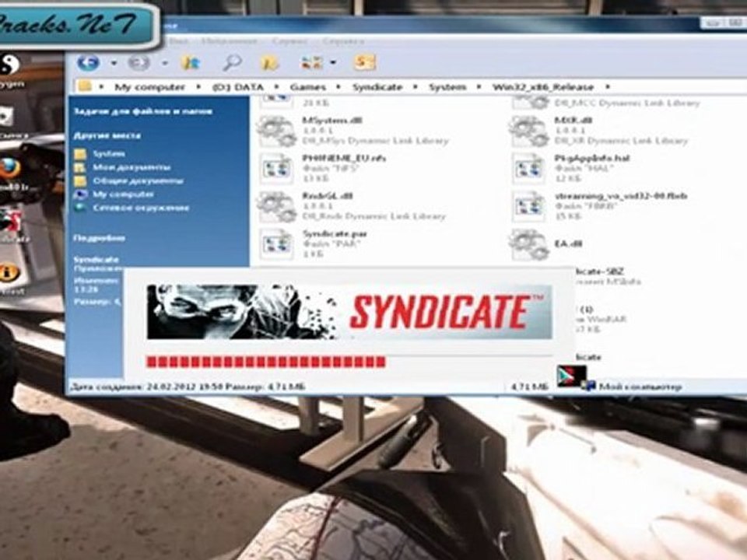Select the .nfs file icon

click(x=277, y=169)
